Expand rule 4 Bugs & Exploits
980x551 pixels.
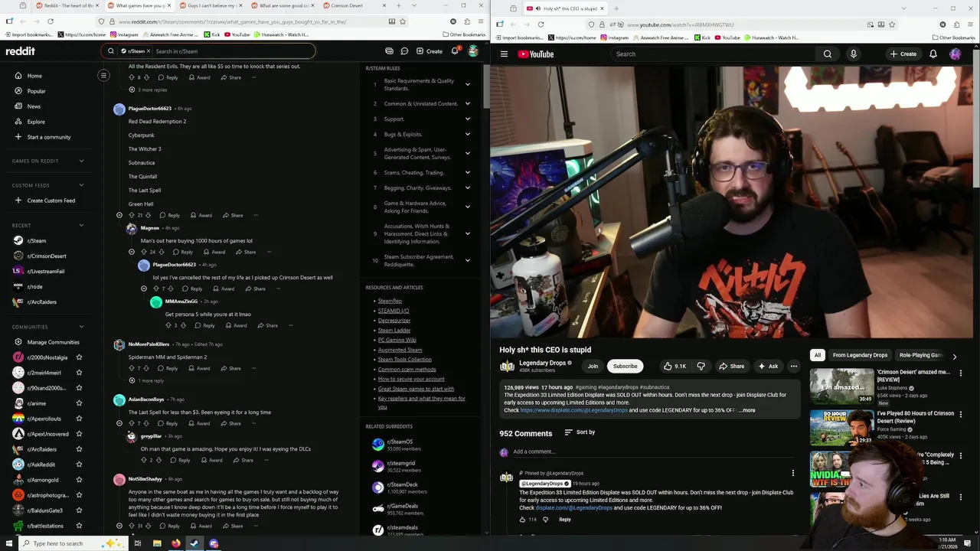click(467, 134)
